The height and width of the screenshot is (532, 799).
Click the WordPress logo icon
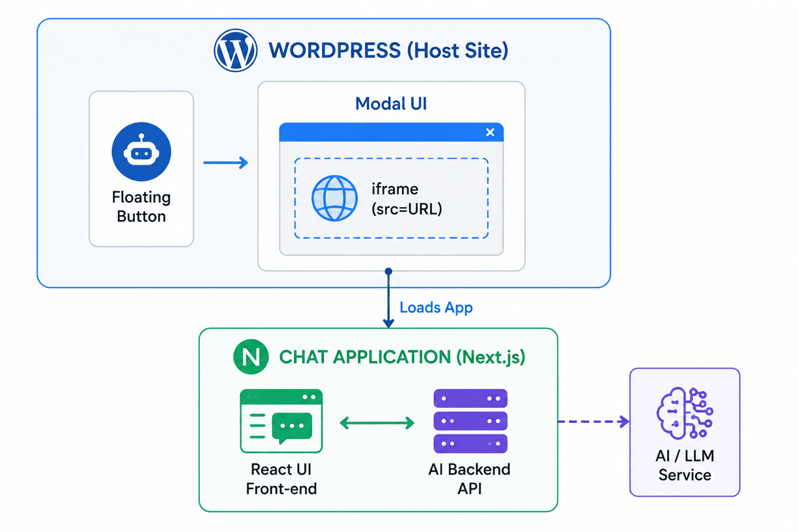[235, 51]
